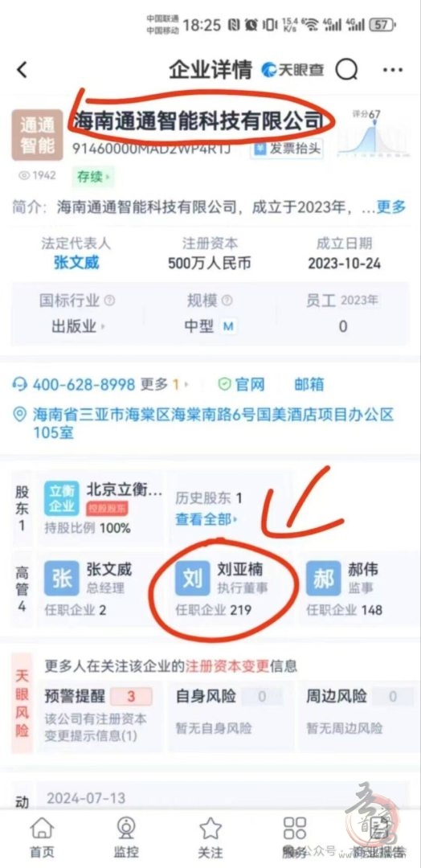Screen dimensions: 421x868
Task: Tap the back arrow icon
Action: pos(22,70)
